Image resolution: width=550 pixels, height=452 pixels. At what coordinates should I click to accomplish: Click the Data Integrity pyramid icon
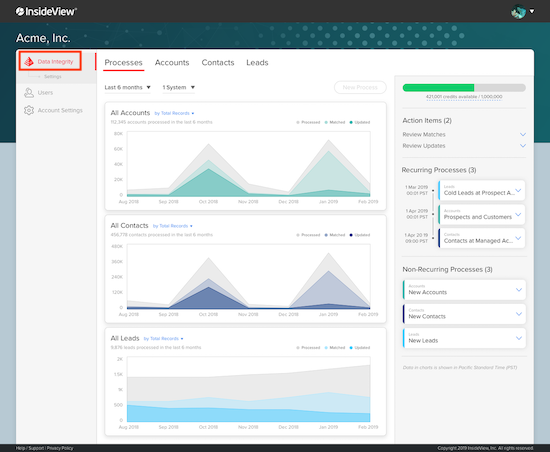click(29, 62)
